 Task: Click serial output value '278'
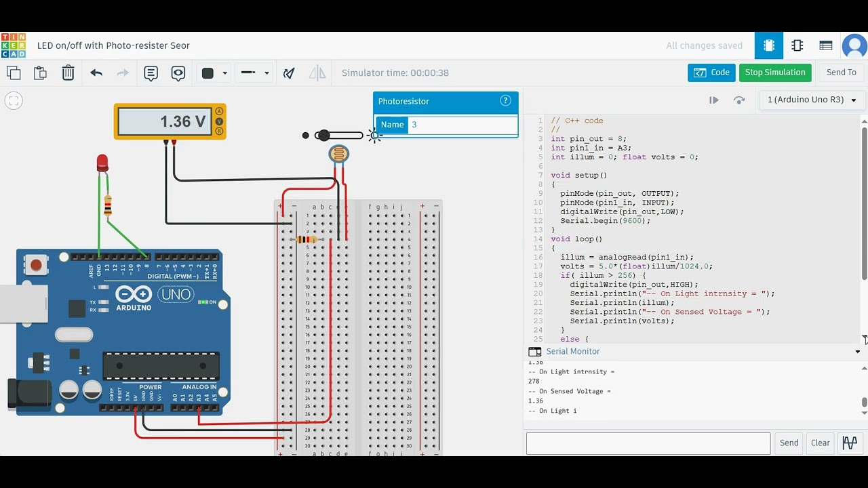coord(534,382)
